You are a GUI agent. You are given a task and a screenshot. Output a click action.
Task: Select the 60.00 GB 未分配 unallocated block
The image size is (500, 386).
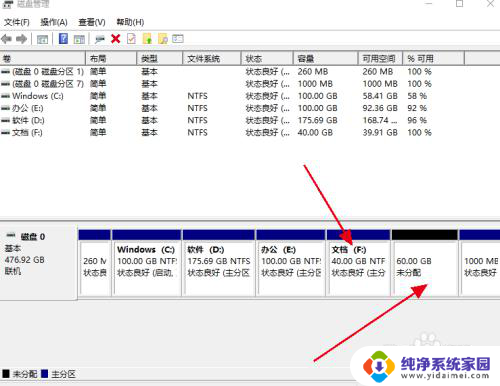[425, 263]
